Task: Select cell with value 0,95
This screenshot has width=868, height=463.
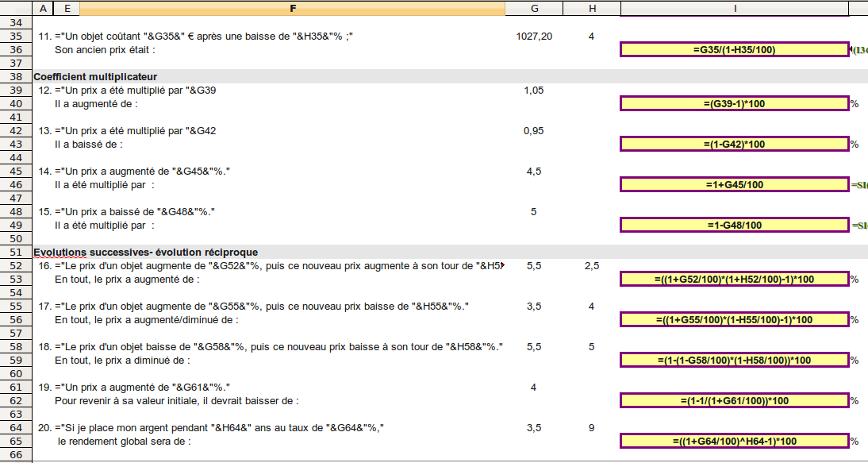Action: tap(534, 131)
